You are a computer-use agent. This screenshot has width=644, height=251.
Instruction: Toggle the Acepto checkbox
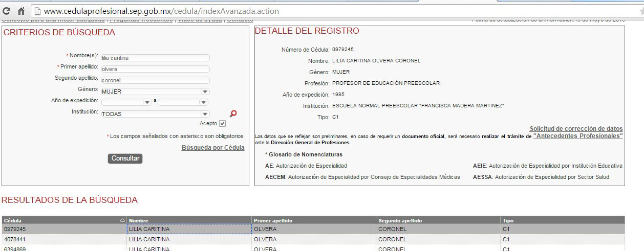222,124
